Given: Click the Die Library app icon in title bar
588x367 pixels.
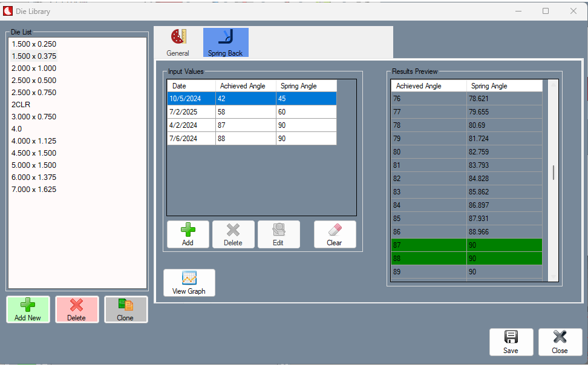Looking at the screenshot, I should pyautogui.click(x=8, y=12).
